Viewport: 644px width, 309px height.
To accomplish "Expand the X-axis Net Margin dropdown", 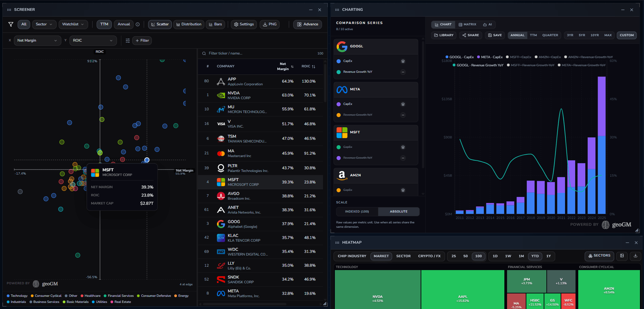I will click(x=37, y=41).
